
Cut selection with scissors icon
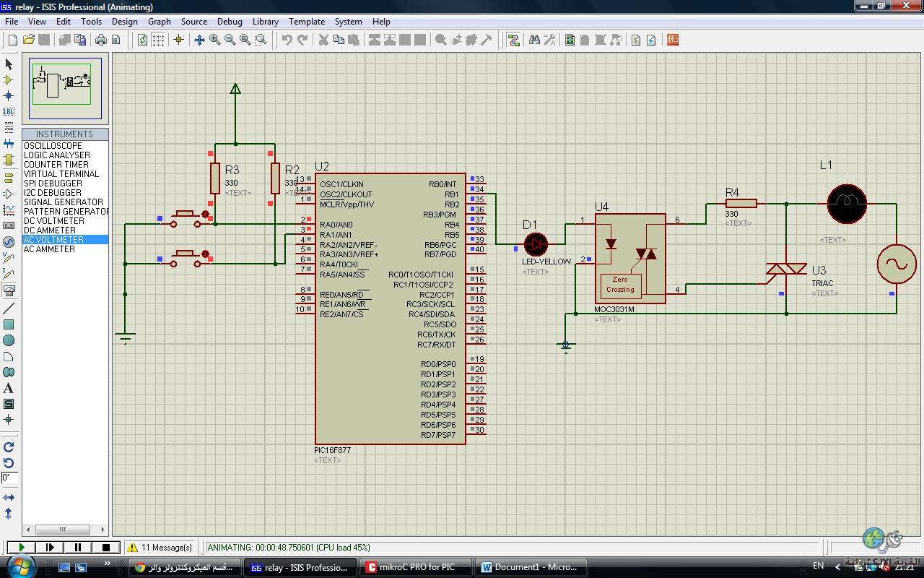(323, 40)
